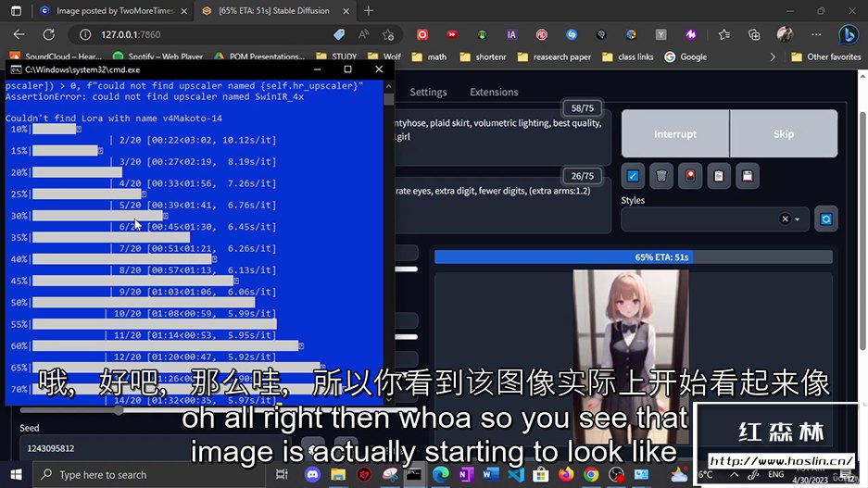Go back in Edge browser
The width and height of the screenshot is (868, 488).
point(19,34)
